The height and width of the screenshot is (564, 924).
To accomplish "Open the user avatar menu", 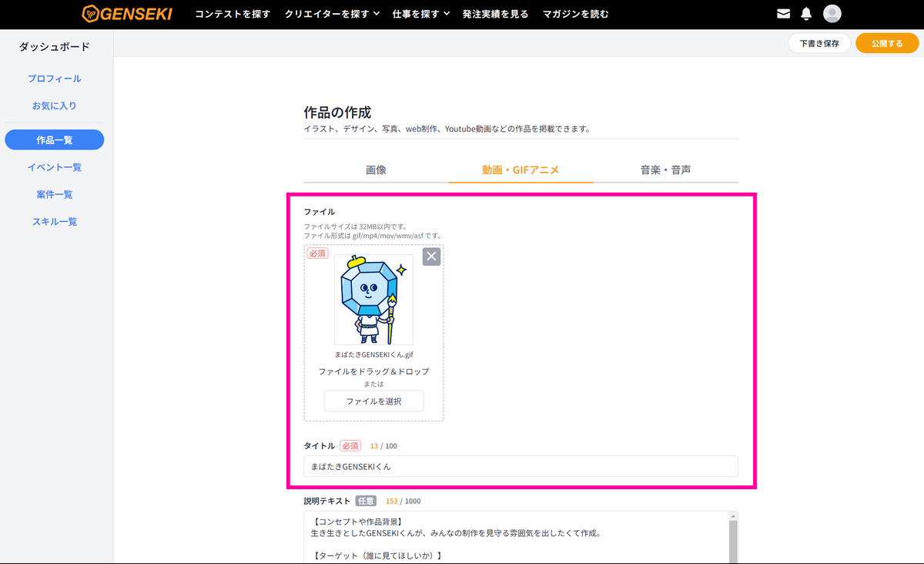I will click(832, 14).
